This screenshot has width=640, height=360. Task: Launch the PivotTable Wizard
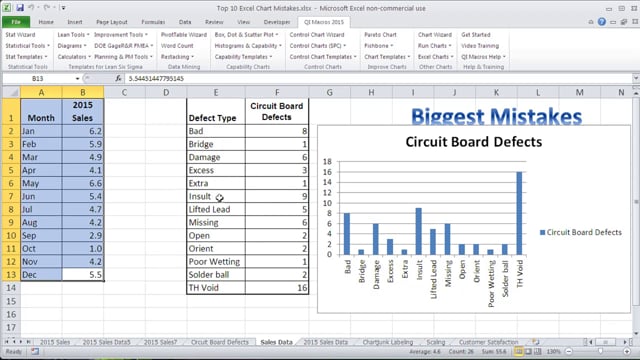click(184, 35)
